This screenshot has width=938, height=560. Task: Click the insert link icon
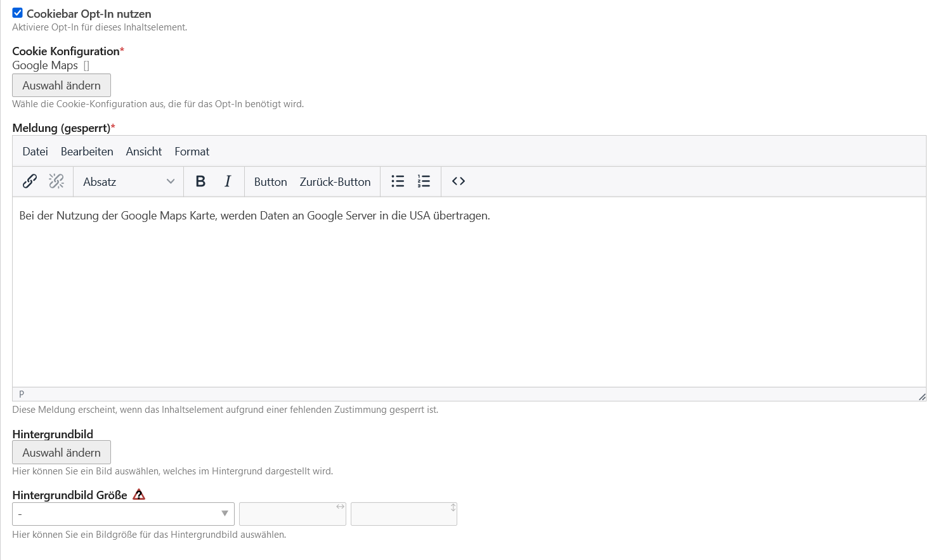tap(30, 181)
